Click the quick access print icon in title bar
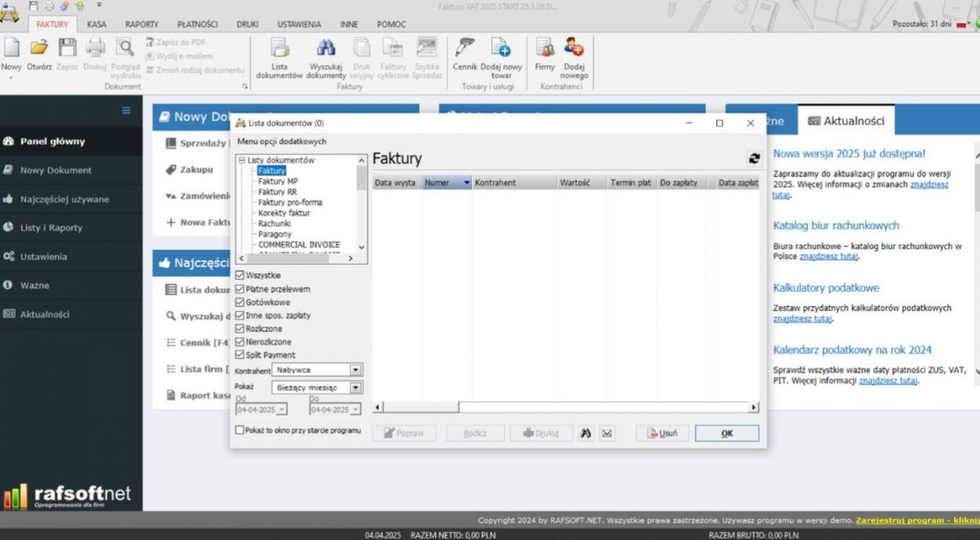The height and width of the screenshot is (540, 980). (x=49, y=5)
